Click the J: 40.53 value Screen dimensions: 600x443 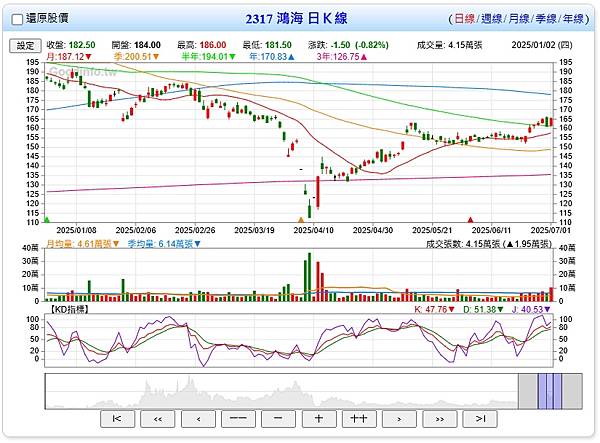532,309
